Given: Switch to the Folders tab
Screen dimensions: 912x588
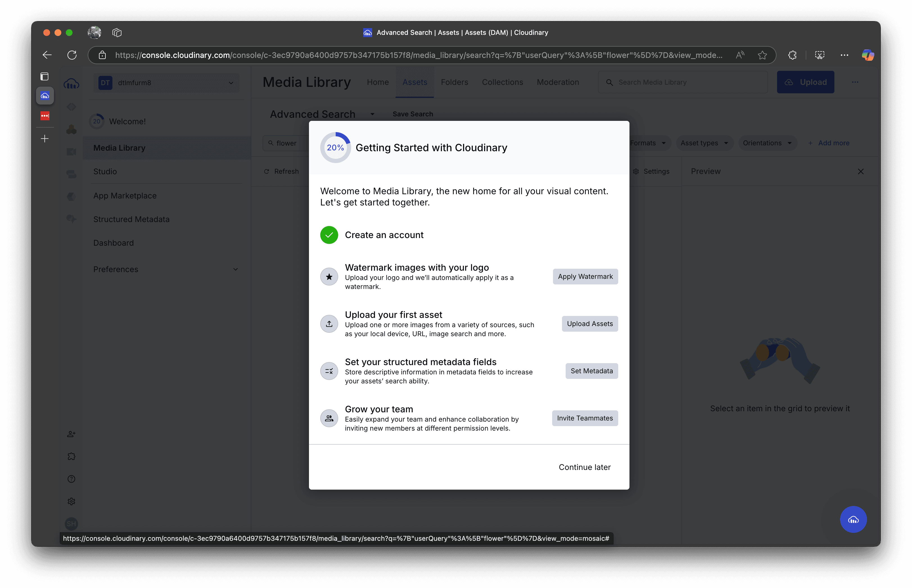Looking at the screenshot, I should point(454,82).
